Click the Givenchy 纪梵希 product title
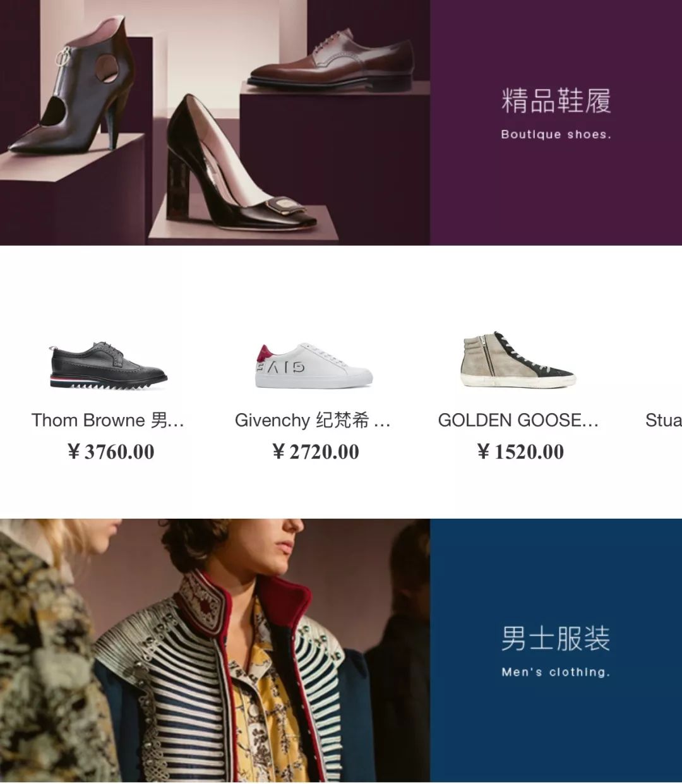Screen dimensions: 682x784 click(313, 420)
